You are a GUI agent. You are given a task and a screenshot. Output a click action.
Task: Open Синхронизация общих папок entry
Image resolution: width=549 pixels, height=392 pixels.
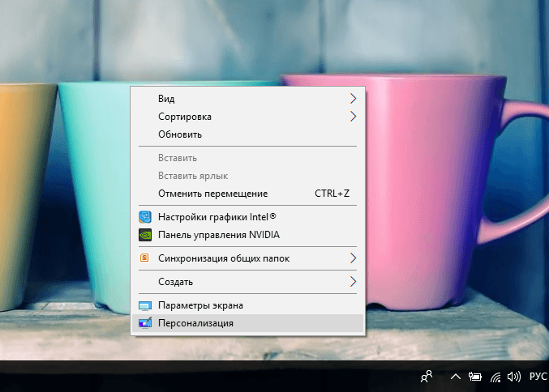[x=248, y=258]
